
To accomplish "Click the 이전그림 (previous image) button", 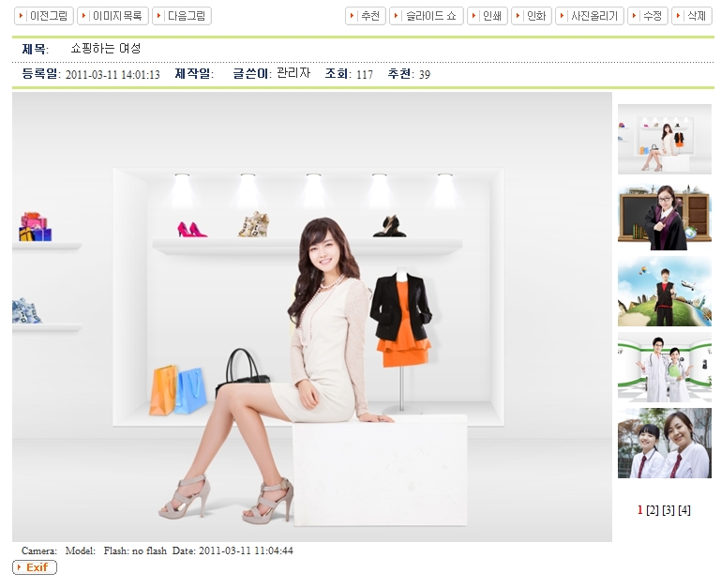I will coord(43,16).
